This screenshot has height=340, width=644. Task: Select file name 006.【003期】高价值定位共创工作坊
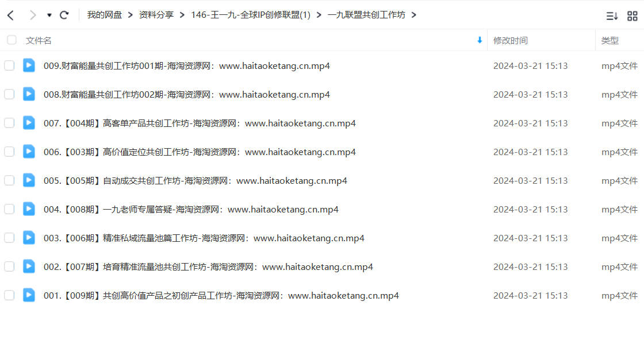click(x=200, y=152)
